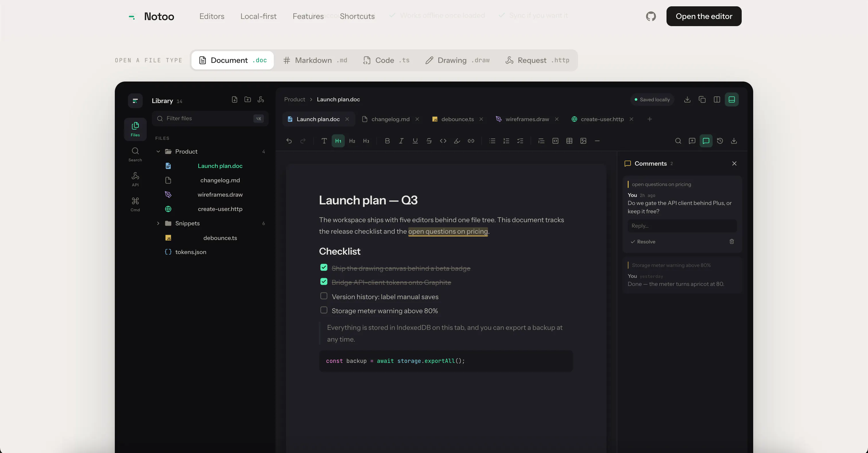Image resolution: width=868 pixels, height=453 pixels.
Task: Open find in document search icon
Action: point(678,141)
